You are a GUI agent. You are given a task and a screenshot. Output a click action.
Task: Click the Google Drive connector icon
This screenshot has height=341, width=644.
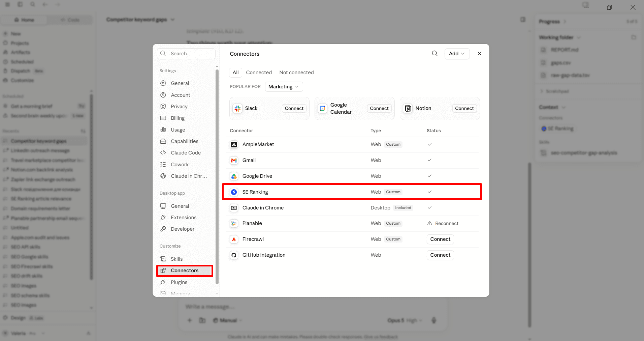tap(234, 176)
